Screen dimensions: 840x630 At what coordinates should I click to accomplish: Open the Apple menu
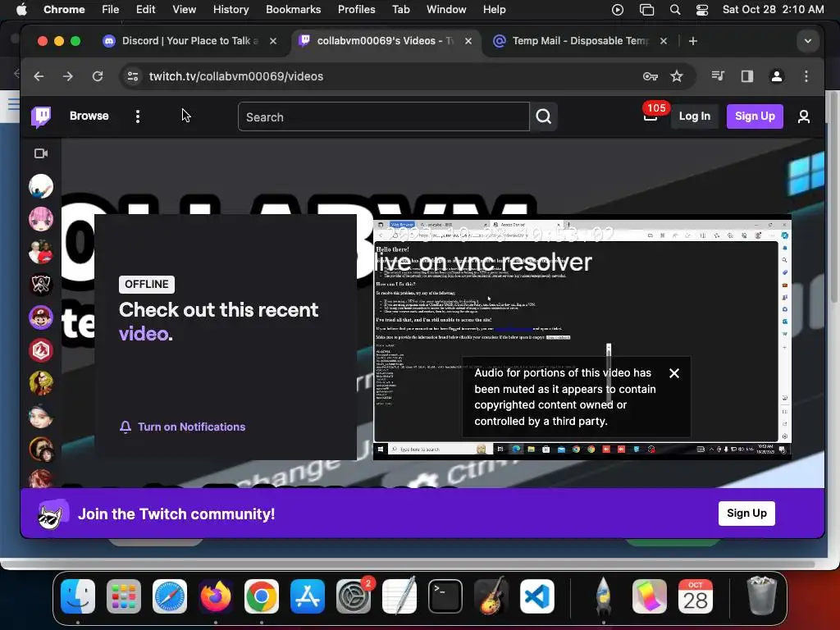21,9
